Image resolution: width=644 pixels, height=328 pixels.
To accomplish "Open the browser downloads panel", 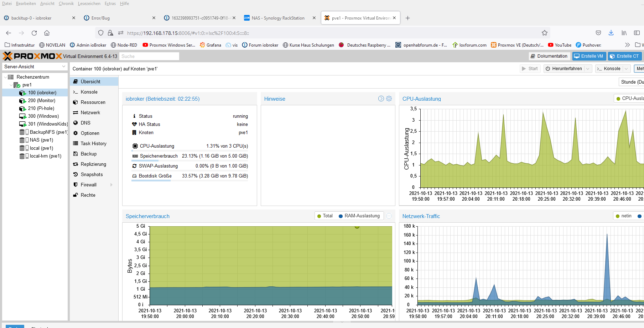I will click(x=611, y=33).
